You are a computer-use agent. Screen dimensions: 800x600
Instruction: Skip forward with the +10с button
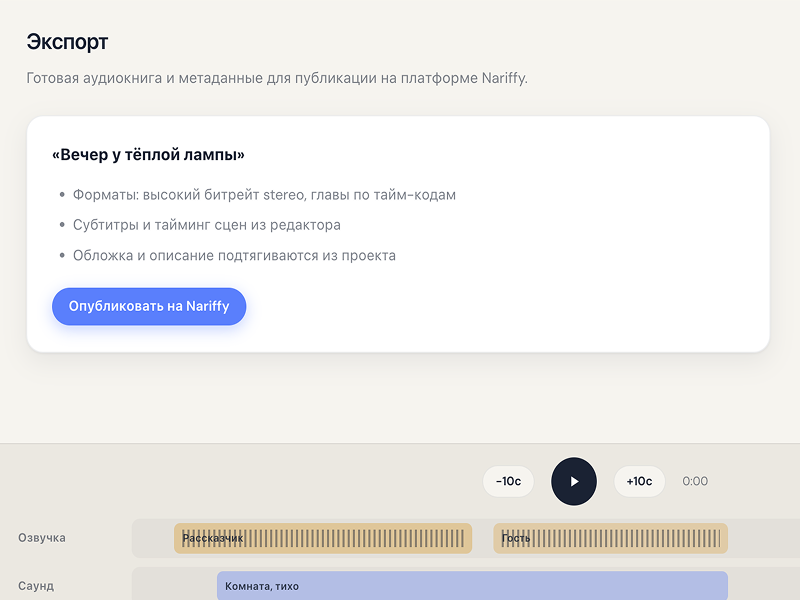click(639, 481)
